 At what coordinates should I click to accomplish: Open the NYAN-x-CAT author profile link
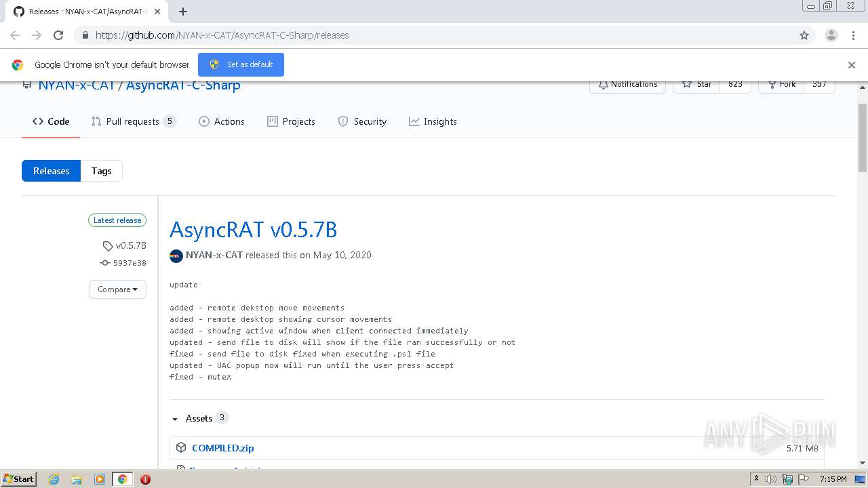coord(214,256)
